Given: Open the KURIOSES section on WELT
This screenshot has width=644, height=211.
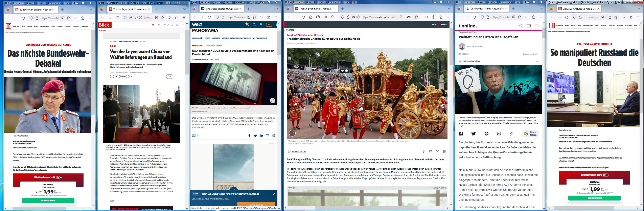Looking at the screenshot, I should click(x=216, y=38).
